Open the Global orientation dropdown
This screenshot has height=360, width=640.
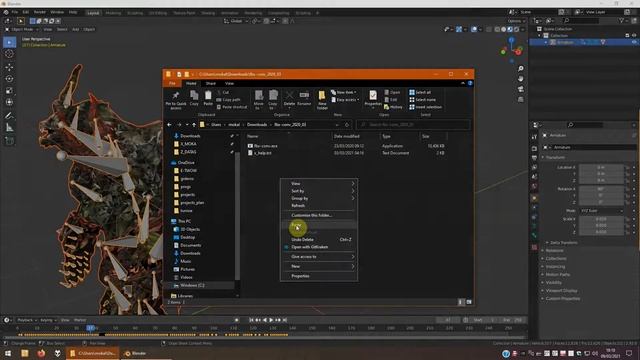[x=235, y=21]
